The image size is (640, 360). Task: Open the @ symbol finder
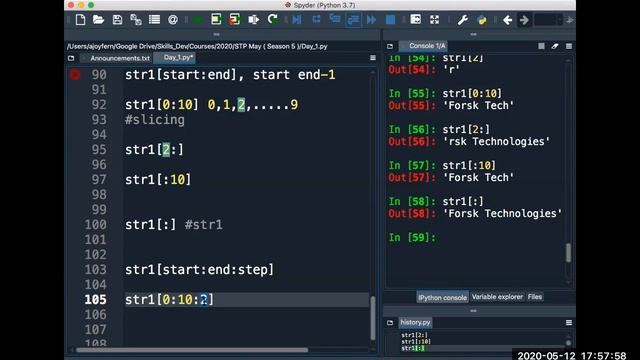pyautogui.click(x=173, y=20)
